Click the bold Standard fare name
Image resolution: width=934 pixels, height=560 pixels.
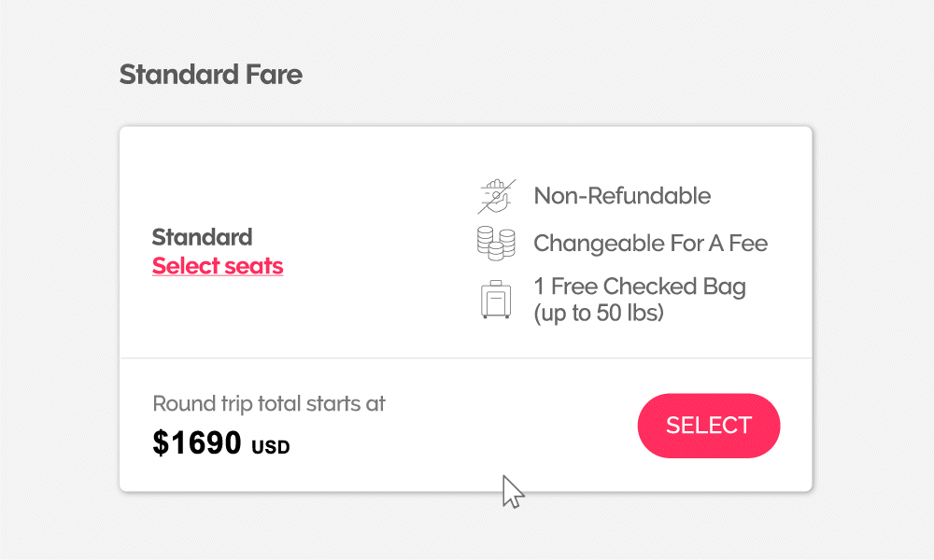pyautogui.click(x=202, y=237)
